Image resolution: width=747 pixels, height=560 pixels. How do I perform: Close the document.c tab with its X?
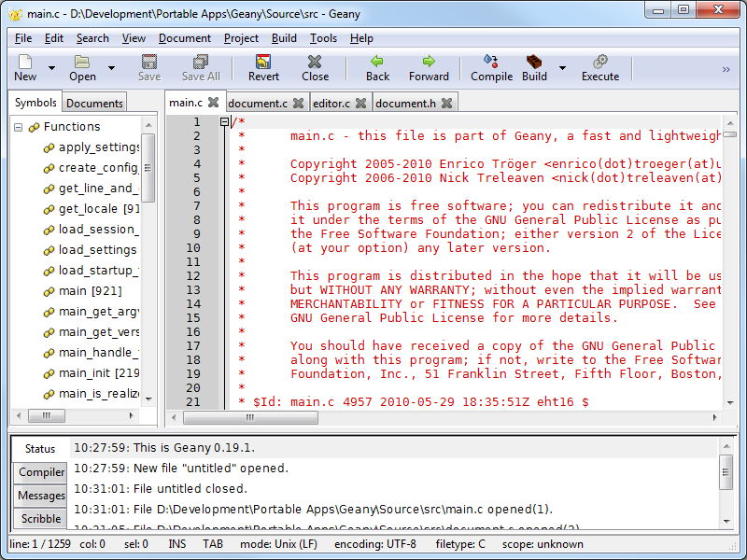click(298, 103)
